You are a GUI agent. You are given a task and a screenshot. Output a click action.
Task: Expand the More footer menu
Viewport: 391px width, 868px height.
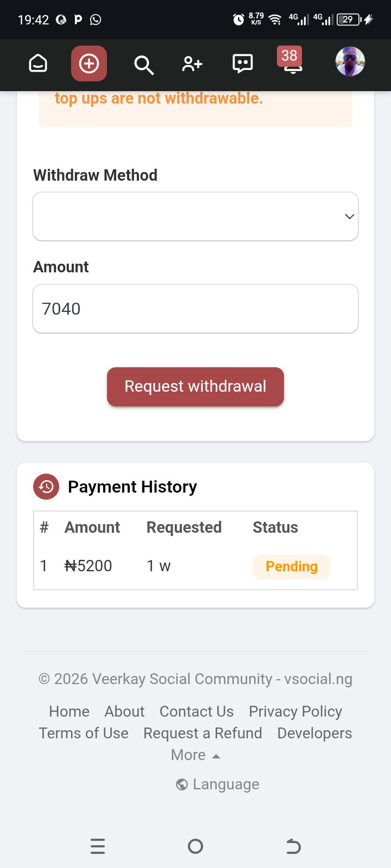coord(195,755)
